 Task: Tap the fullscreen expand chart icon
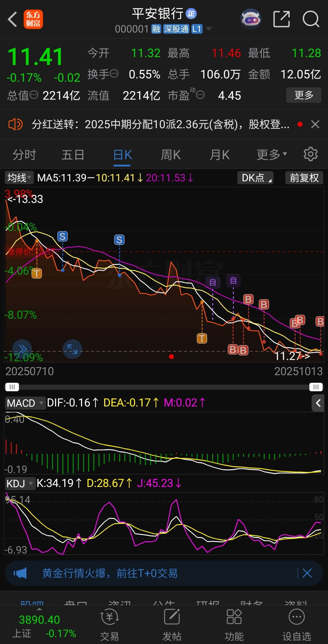pos(72,349)
